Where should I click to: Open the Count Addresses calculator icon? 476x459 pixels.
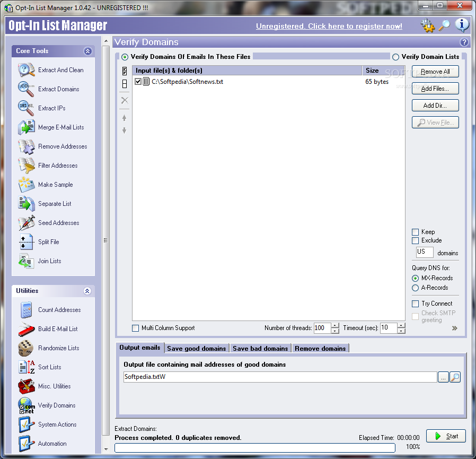click(26, 310)
